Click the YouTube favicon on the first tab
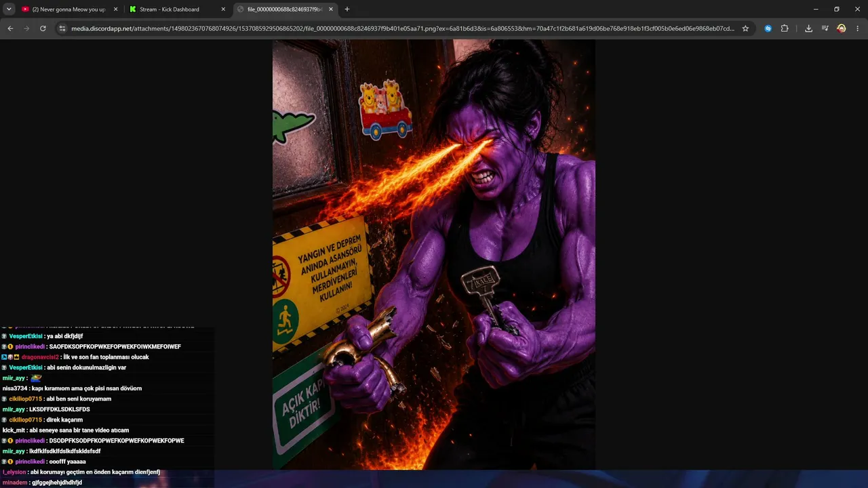Image resolution: width=868 pixels, height=488 pixels. pos(25,9)
